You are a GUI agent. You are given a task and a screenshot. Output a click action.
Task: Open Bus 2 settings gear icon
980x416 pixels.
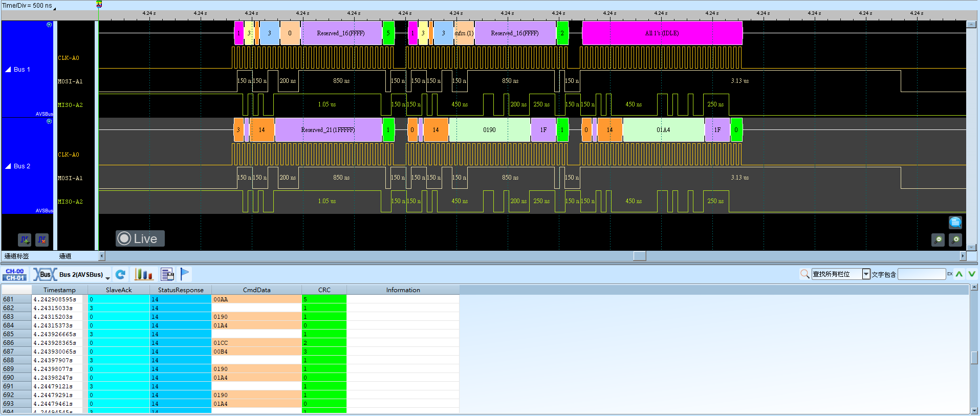(49, 121)
